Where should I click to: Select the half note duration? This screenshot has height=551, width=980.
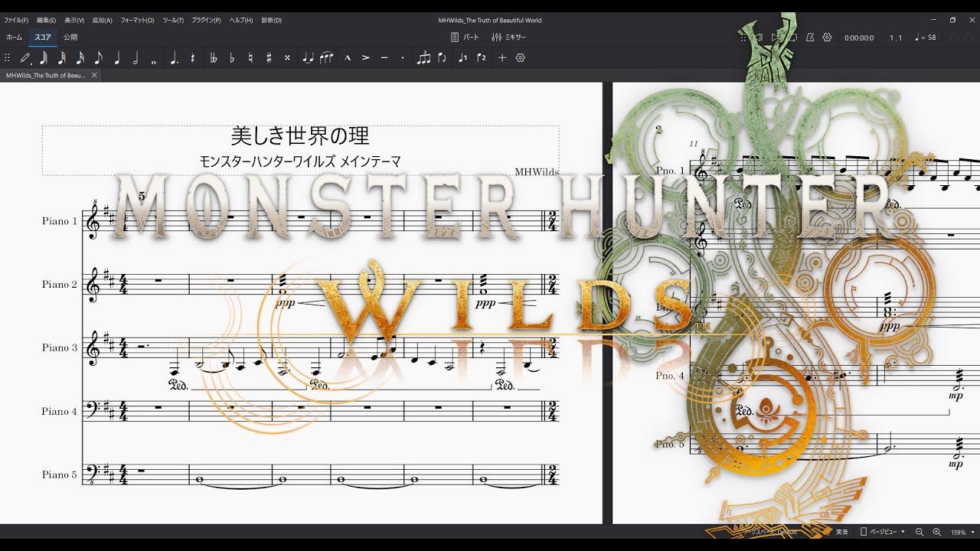pos(136,57)
